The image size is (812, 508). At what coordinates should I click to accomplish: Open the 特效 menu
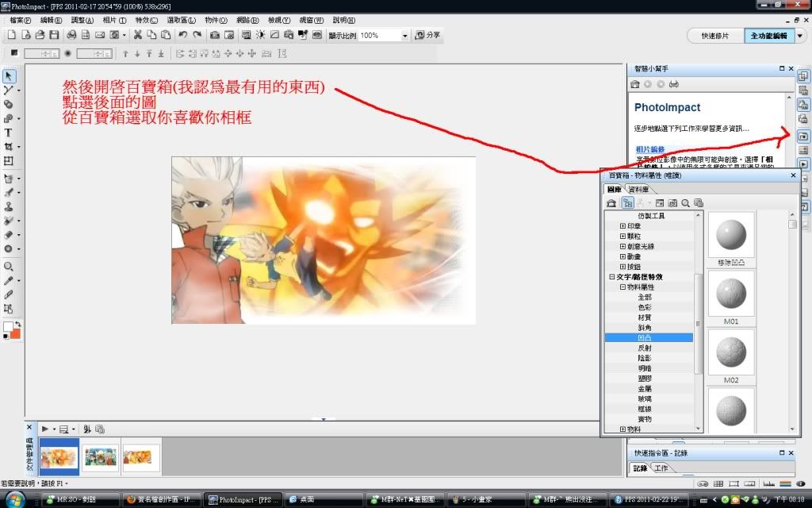coord(146,20)
